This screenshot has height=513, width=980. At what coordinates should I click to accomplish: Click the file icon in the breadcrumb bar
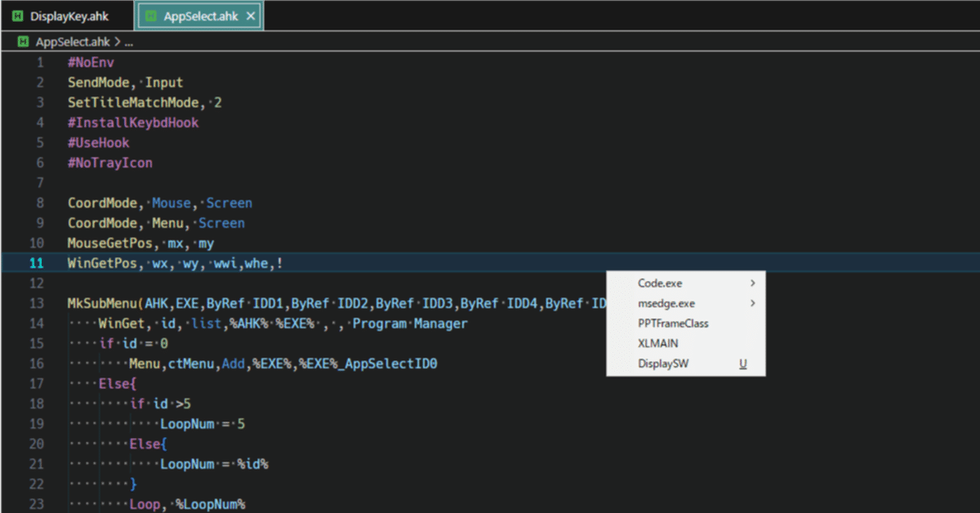click(x=23, y=42)
